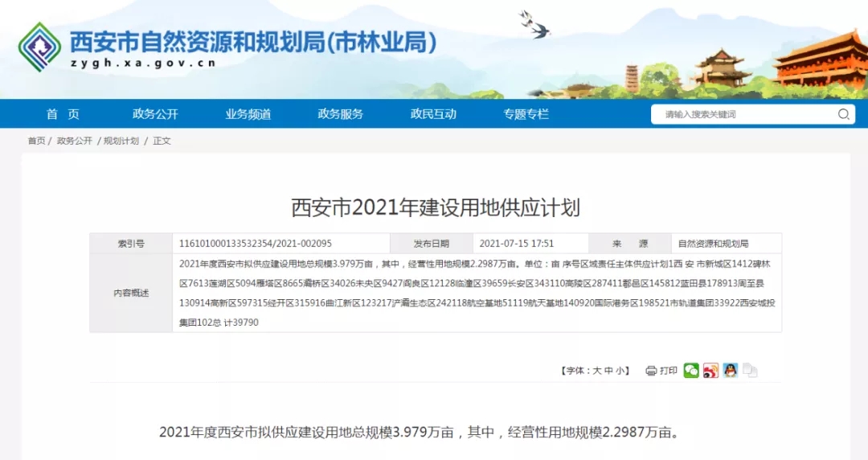The height and width of the screenshot is (460, 868).
Task: Click 首页 in the breadcrumb trail
Action: pos(36,141)
